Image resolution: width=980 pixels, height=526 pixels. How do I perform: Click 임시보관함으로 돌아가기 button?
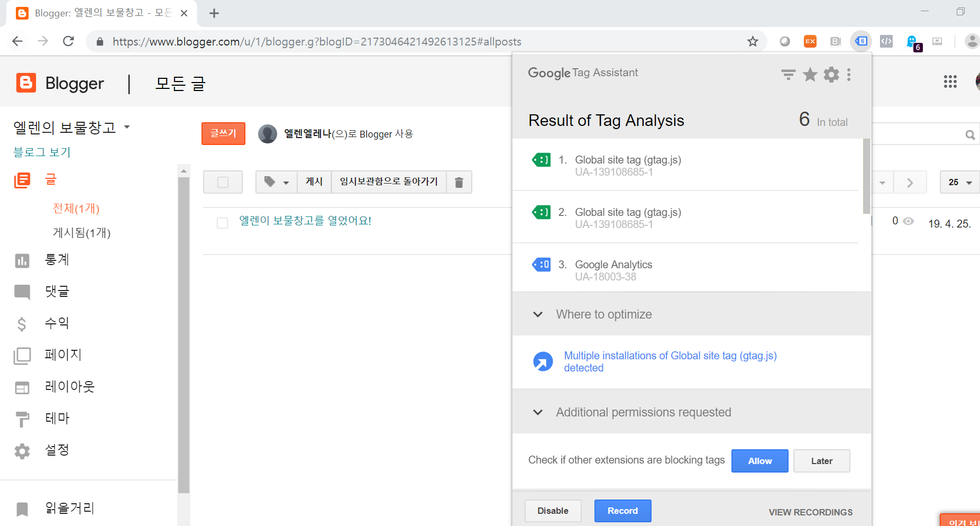point(389,182)
